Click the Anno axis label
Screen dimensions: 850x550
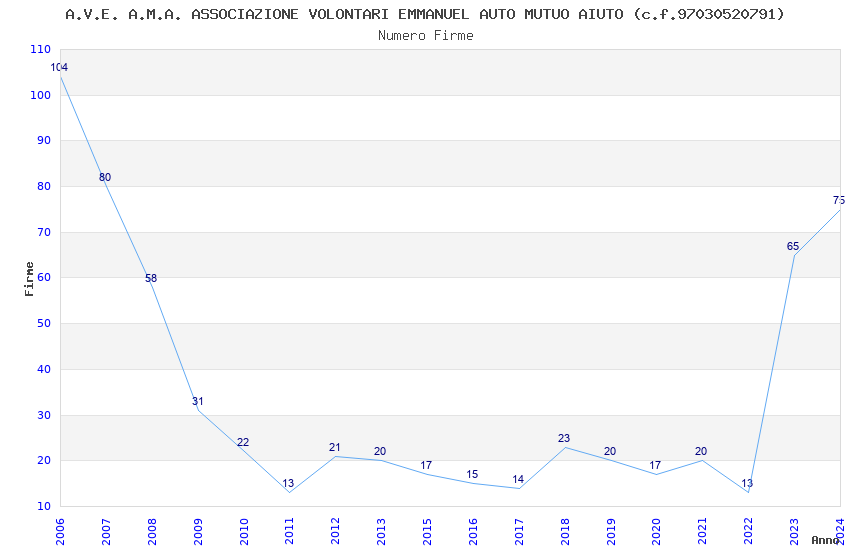point(825,540)
